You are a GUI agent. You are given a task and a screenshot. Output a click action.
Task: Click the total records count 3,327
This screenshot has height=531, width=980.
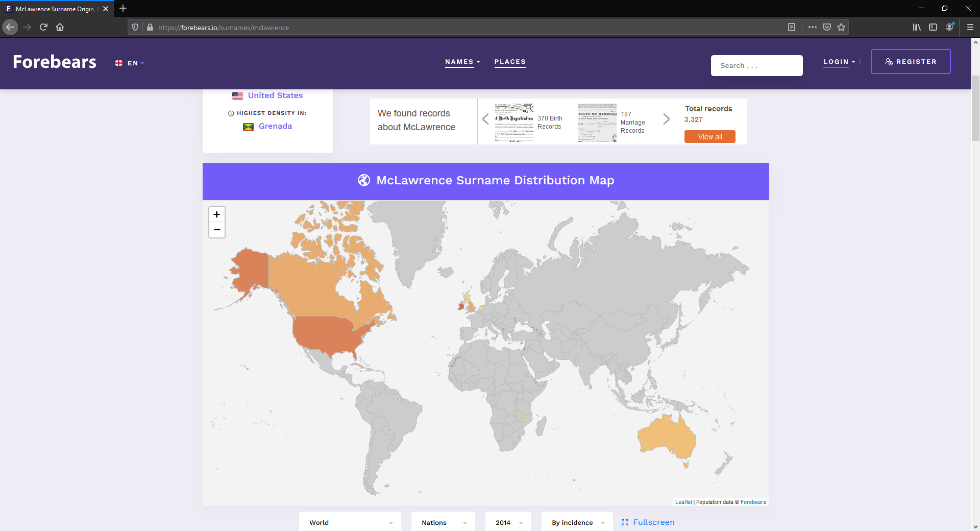tap(693, 119)
